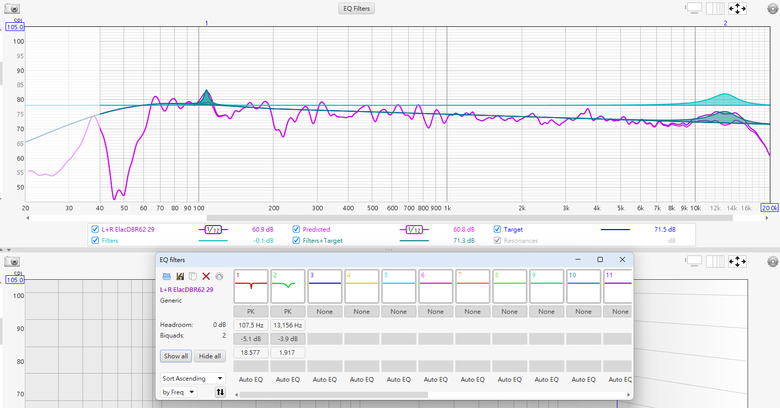Click Filters+Target teal trace line sample
The image size is (780, 408).
click(x=414, y=241)
